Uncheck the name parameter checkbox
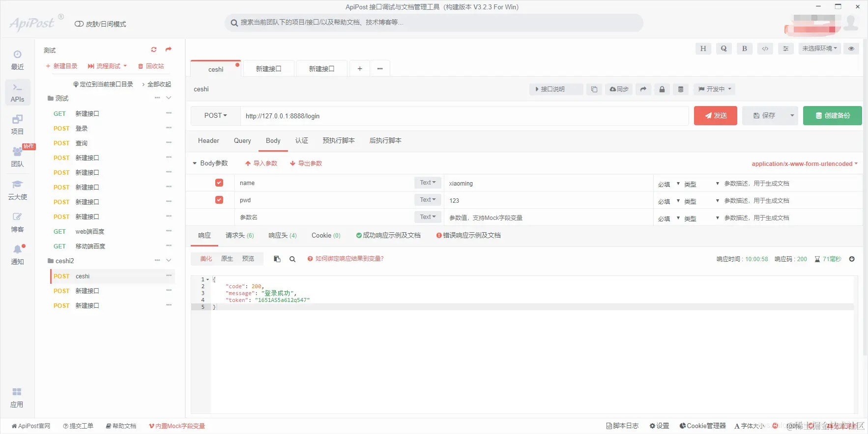Screen dimensions: 868x434 click(x=219, y=183)
